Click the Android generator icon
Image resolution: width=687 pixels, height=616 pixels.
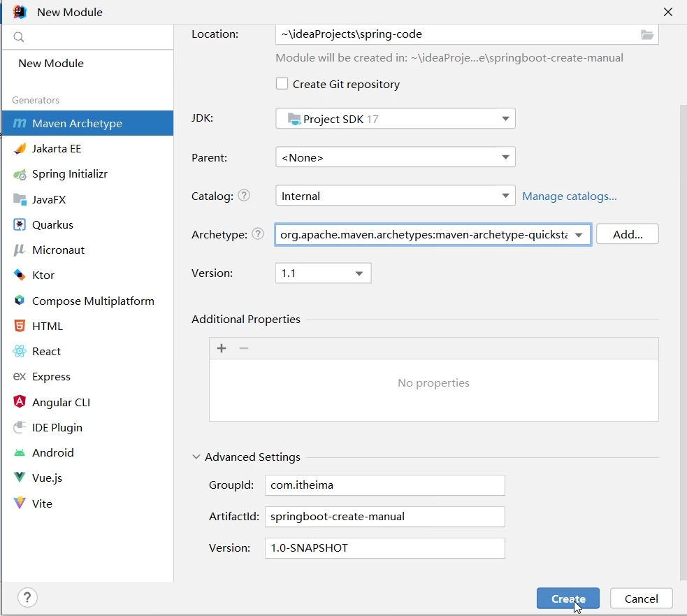click(x=20, y=452)
